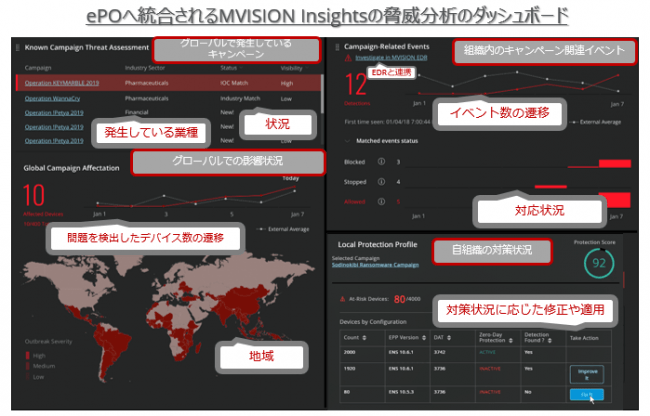Click the 12 Detections count
The height and width of the screenshot is (416, 650).
[356, 85]
